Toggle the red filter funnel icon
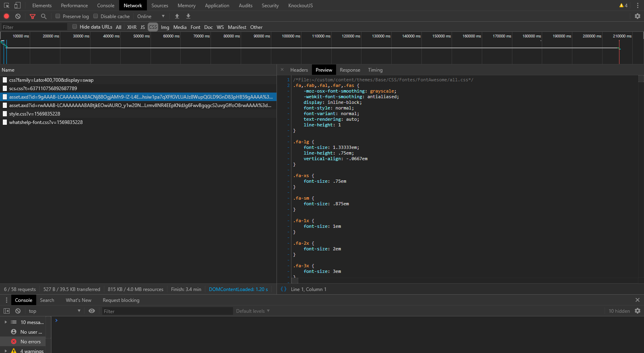 coord(33,17)
